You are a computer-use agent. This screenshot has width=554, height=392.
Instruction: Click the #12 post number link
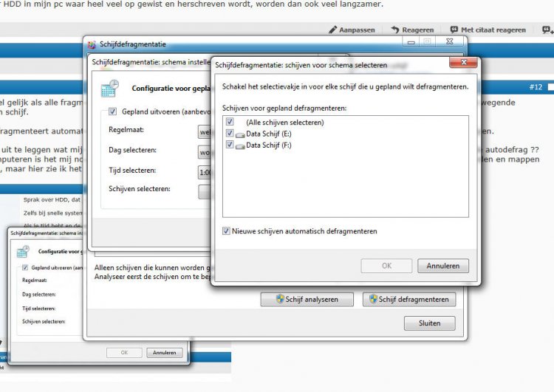(536, 87)
